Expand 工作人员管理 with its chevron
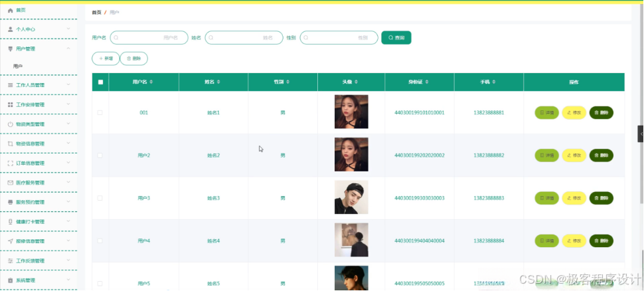Screen dimensions: 644x291 [x=68, y=84]
